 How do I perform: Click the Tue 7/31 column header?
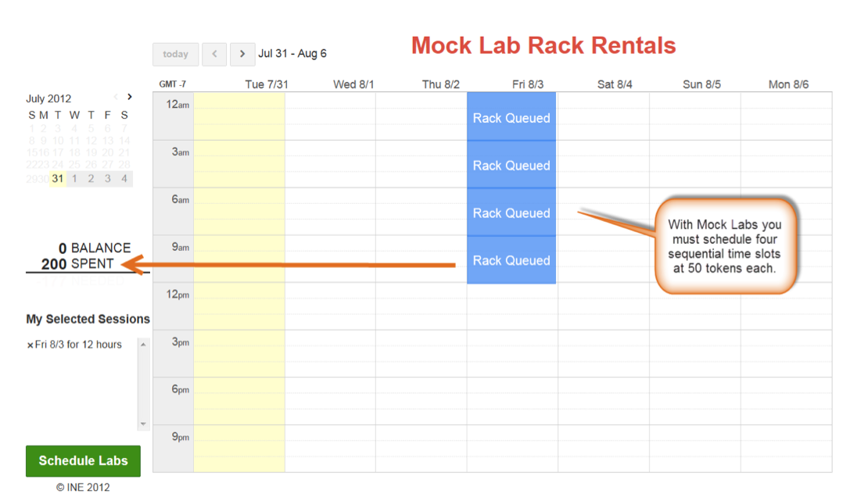point(267,84)
